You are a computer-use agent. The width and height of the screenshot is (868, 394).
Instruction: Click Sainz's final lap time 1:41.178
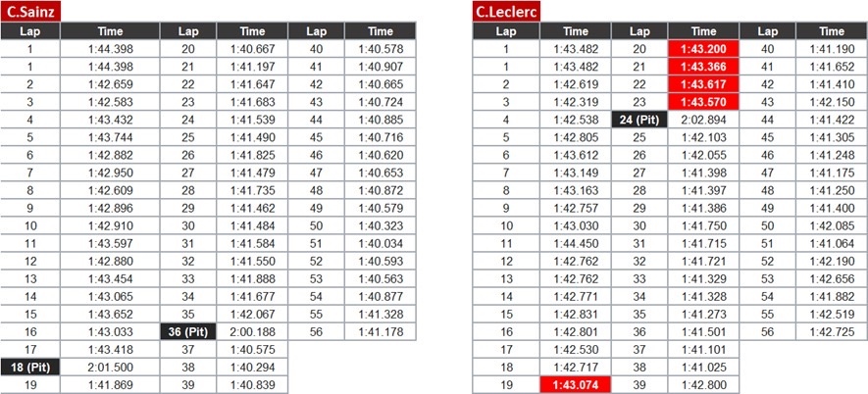coord(382,331)
